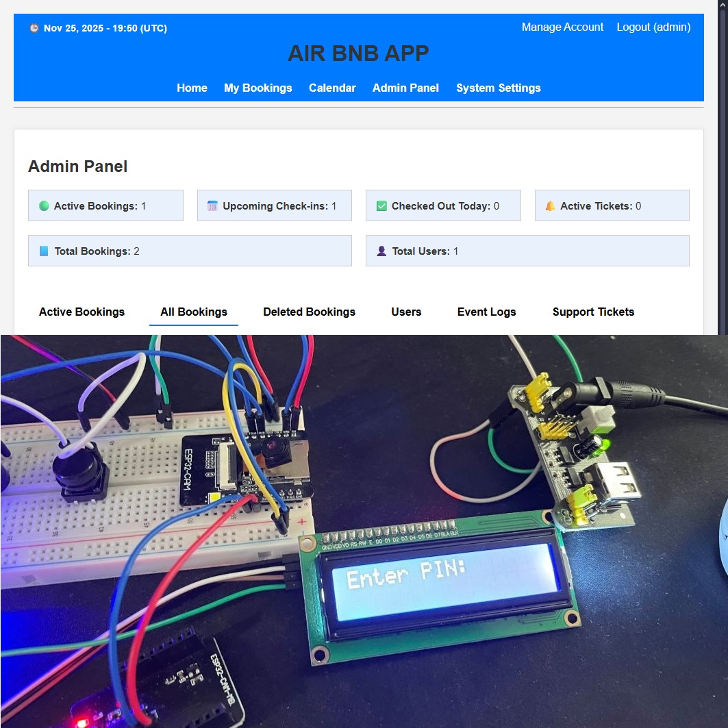The image size is (728, 728).
Task: Click the Manage Account link
Action: 562,27
